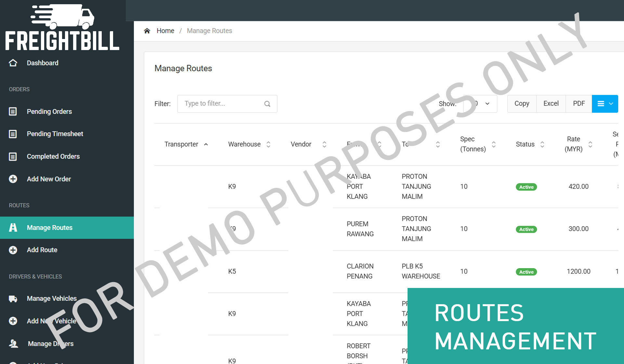The height and width of the screenshot is (364, 624).
Task: Click the 1200.00 rate cell
Action: pyautogui.click(x=578, y=271)
